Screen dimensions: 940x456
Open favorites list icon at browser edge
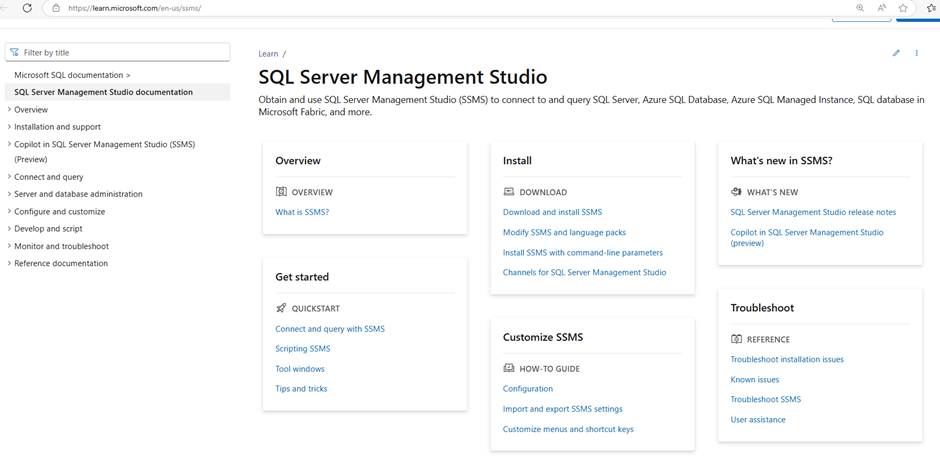pos(934,8)
